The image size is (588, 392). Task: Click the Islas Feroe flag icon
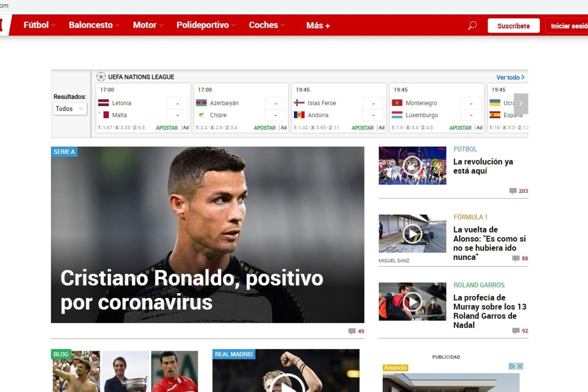click(299, 103)
